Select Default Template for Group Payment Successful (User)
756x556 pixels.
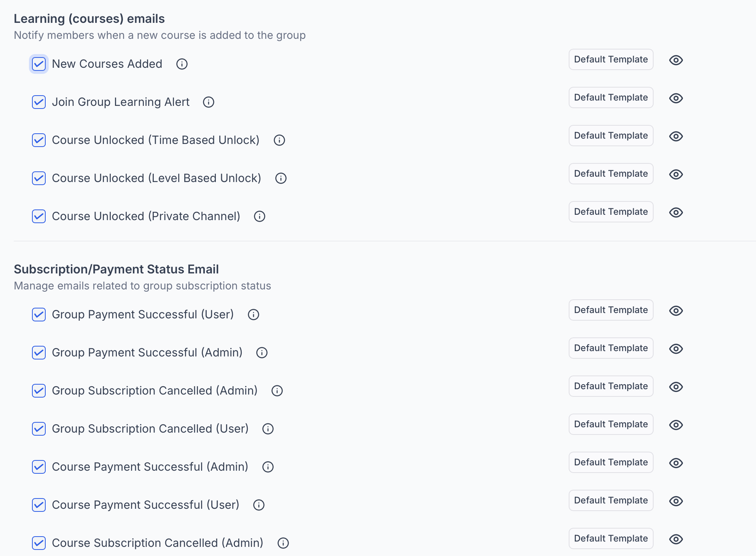coord(611,310)
